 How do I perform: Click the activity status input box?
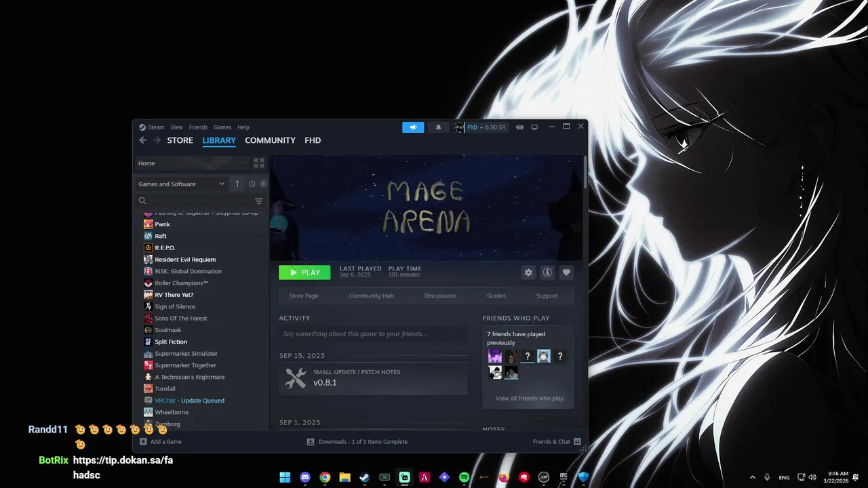click(373, 333)
